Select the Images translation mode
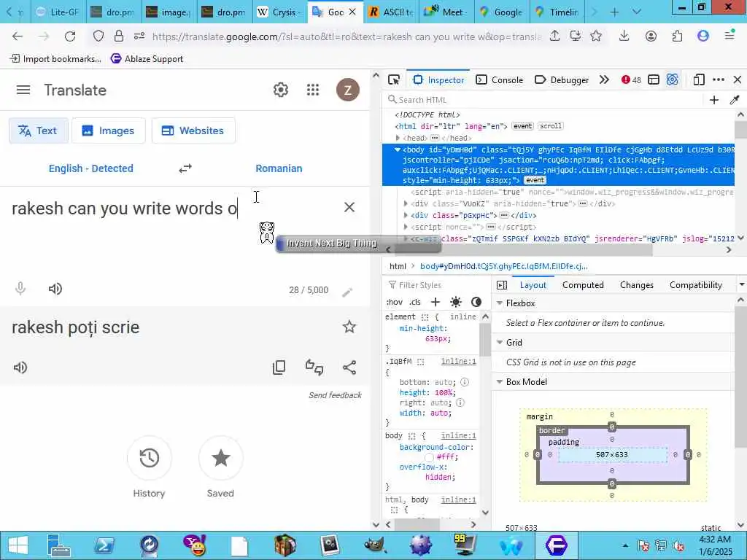 pos(108,131)
